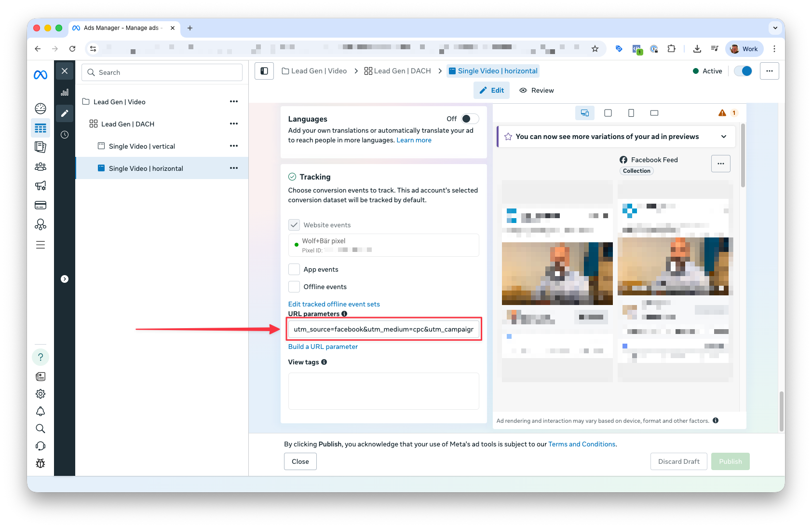Open the All Tools menu
Screen dimensions: 812x528
[41, 245]
